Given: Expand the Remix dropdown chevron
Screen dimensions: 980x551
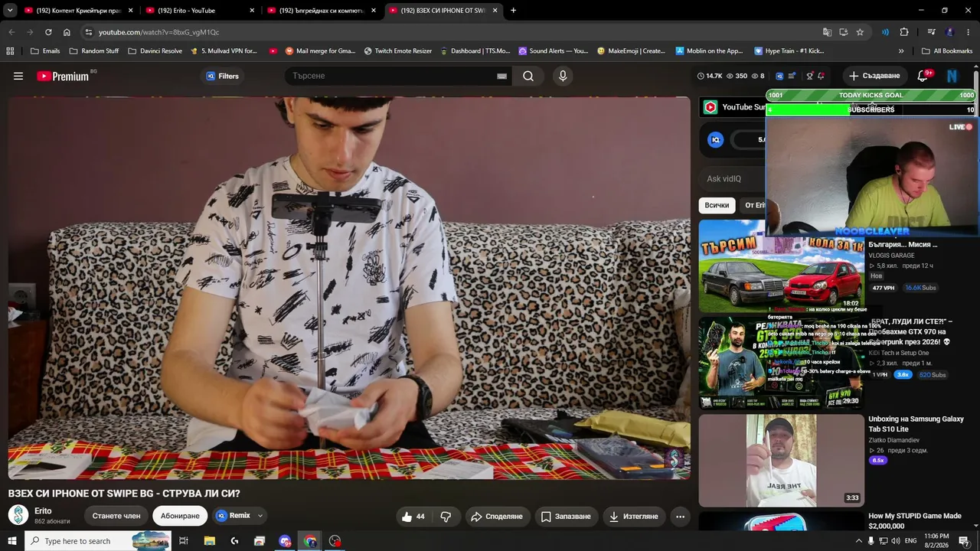Looking at the screenshot, I should click(x=260, y=516).
